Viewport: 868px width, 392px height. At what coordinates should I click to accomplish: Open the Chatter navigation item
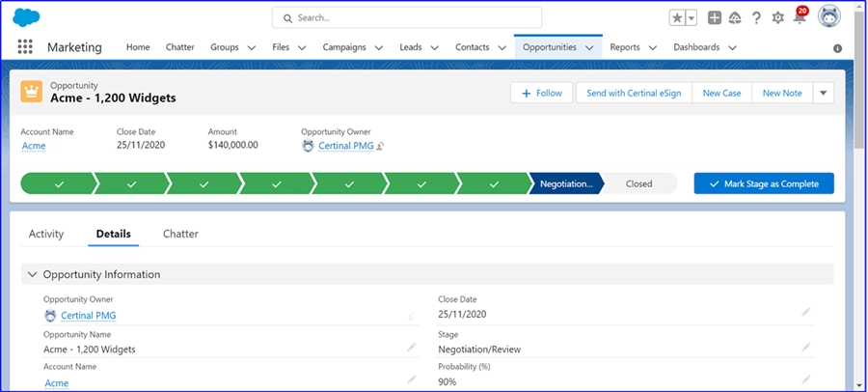[180, 47]
